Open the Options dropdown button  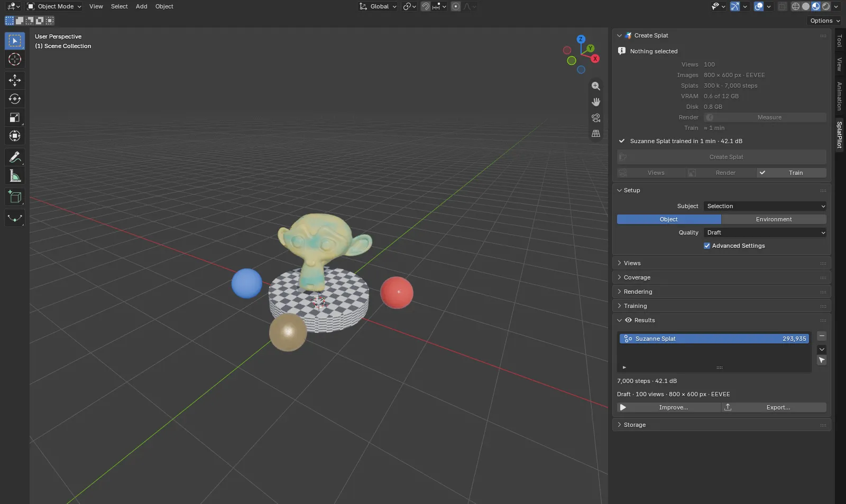(x=825, y=21)
